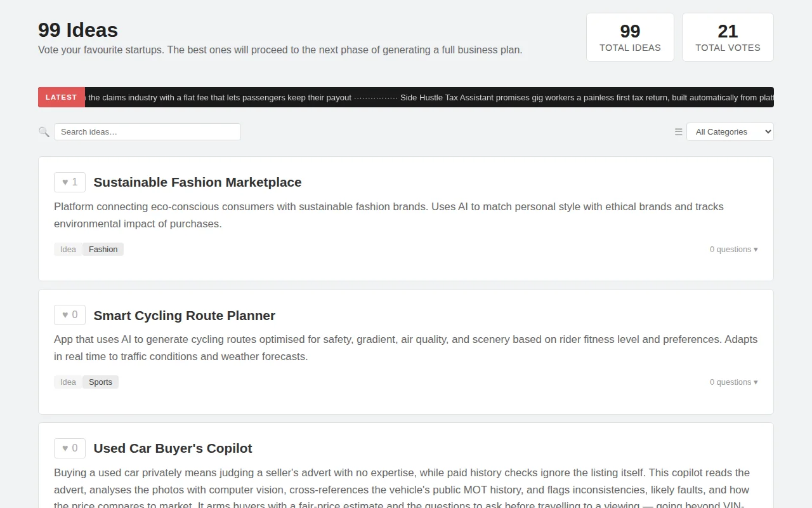
Task: Click the Side Hustle Tax Assistant ticker headline
Action: (x=587, y=98)
